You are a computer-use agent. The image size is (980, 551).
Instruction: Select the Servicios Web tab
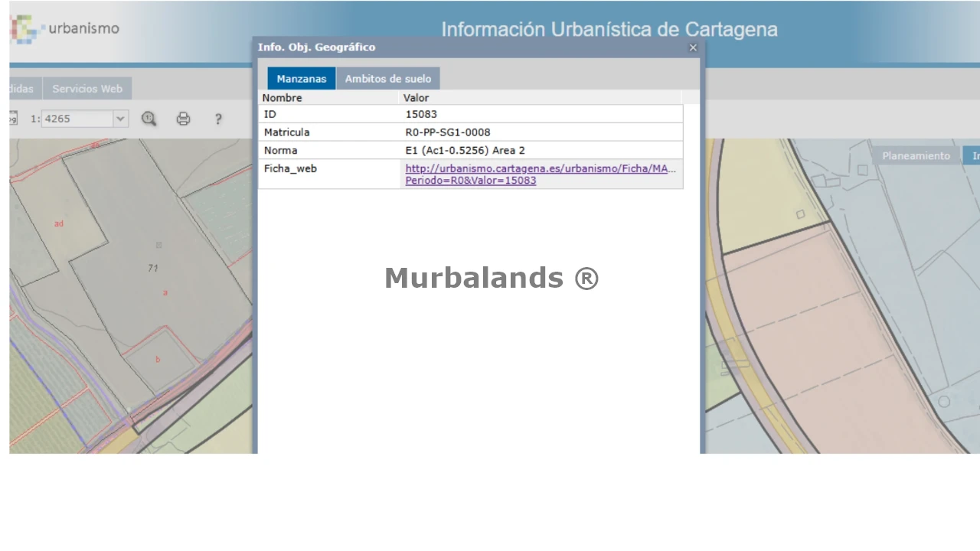click(x=87, y=89)
